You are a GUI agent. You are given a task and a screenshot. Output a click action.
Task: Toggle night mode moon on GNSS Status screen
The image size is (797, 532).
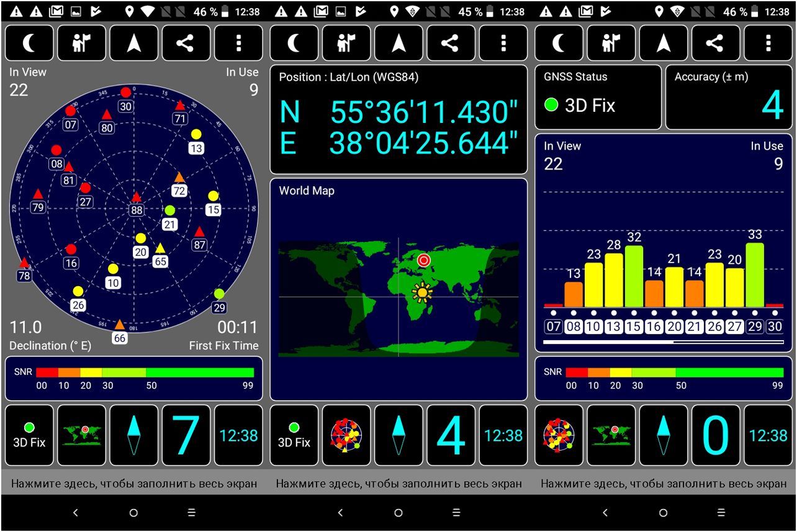pos(559,43)
